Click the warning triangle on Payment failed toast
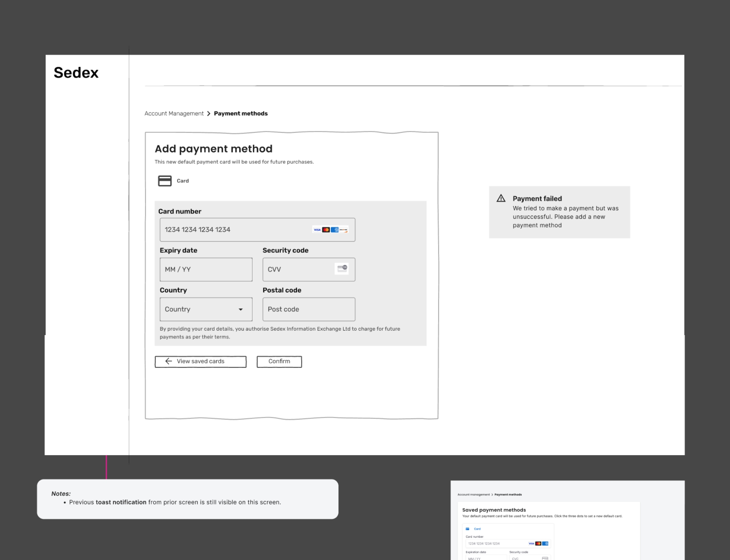The width and height of the screenshot is (730, 560). point(501,198)
